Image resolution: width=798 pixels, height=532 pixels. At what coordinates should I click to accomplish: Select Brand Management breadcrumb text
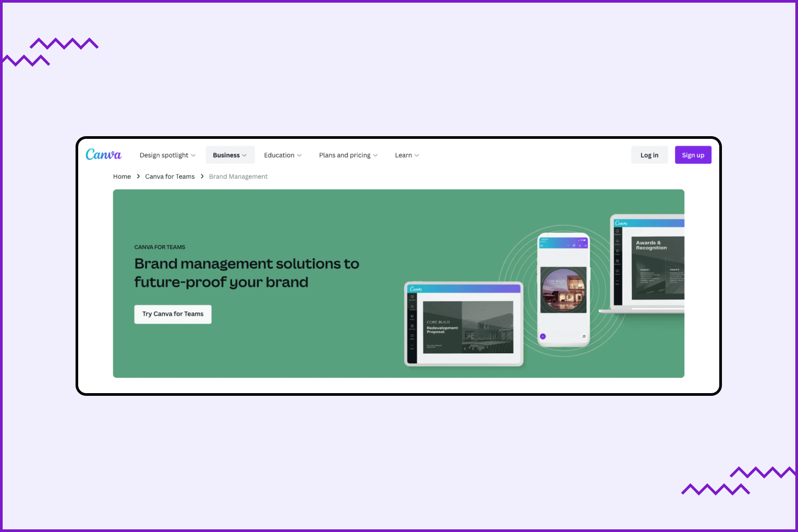click(238, 177)
